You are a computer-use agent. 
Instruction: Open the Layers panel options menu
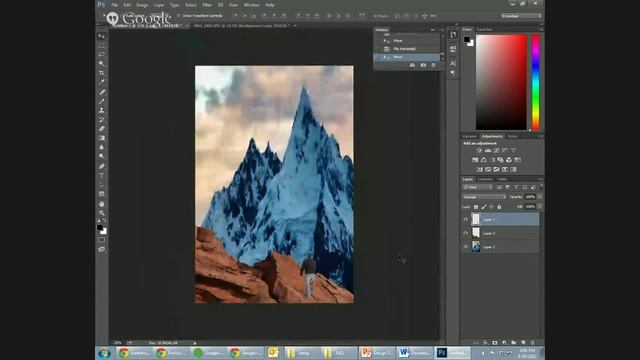point(540,179)
